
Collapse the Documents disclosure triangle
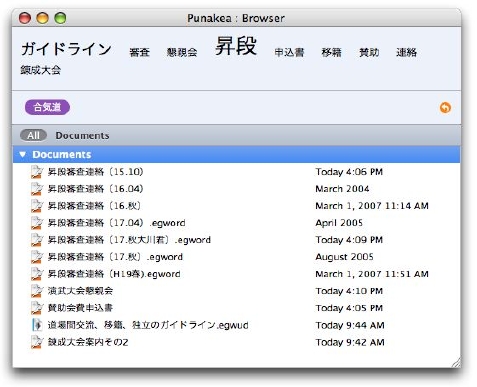tap(22, 154)
